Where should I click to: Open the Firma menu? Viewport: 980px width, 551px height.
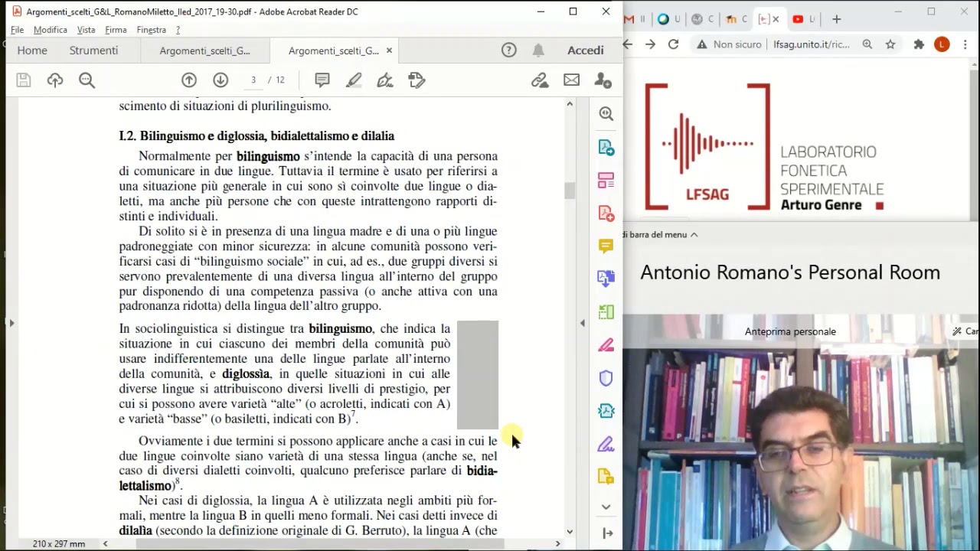click(x=116, y=30)
